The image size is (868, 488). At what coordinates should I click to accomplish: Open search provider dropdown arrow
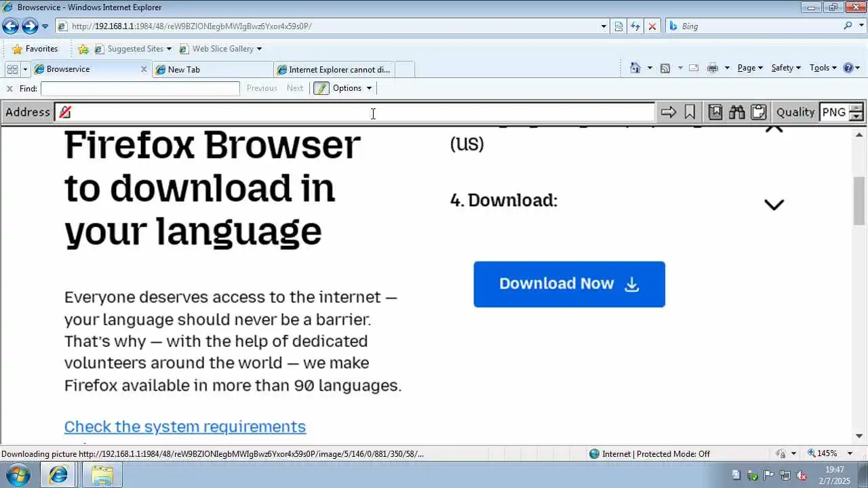(x=860, y=26)
